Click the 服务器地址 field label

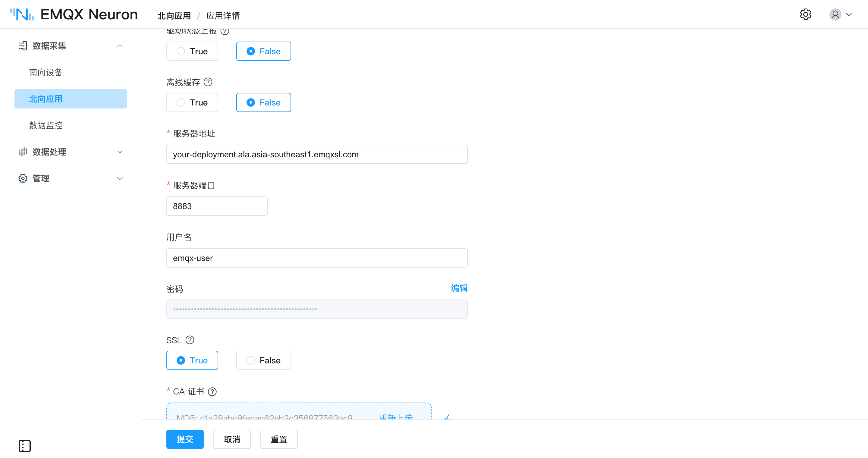(x=194, y=134)
